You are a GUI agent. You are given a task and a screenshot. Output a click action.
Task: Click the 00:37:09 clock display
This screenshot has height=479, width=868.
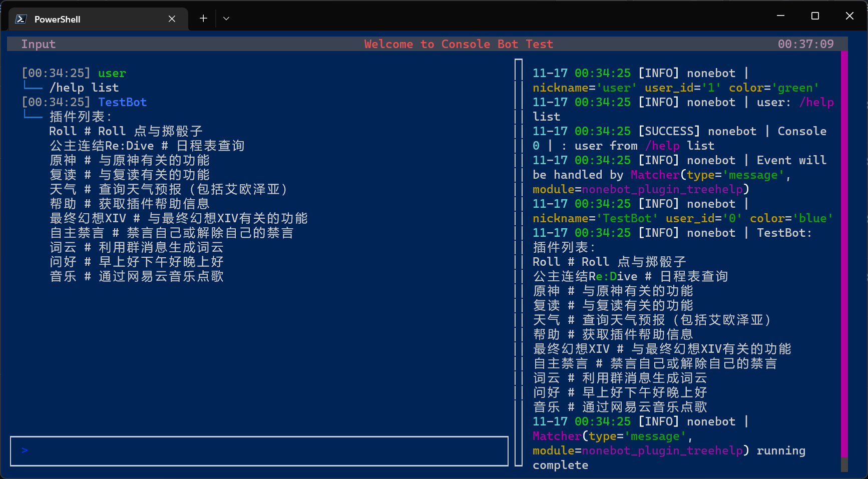tap(805, 44)
